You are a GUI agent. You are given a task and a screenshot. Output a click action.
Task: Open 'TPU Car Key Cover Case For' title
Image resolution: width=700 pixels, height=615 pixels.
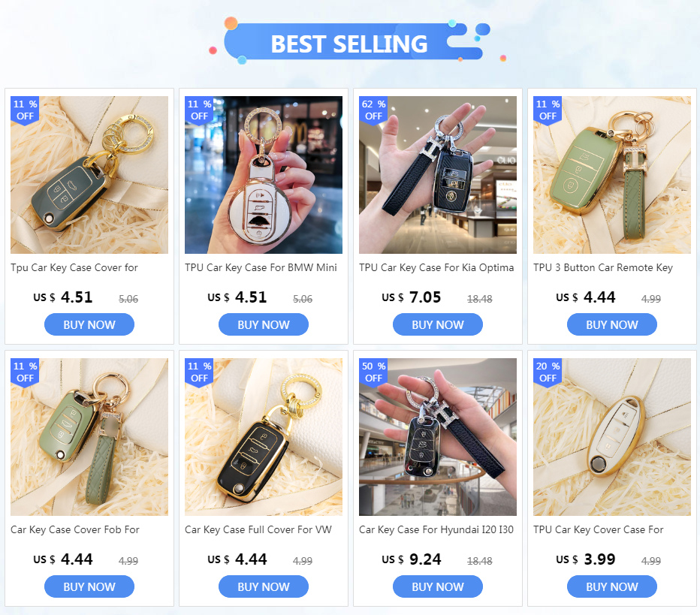(x=598, y=529)
